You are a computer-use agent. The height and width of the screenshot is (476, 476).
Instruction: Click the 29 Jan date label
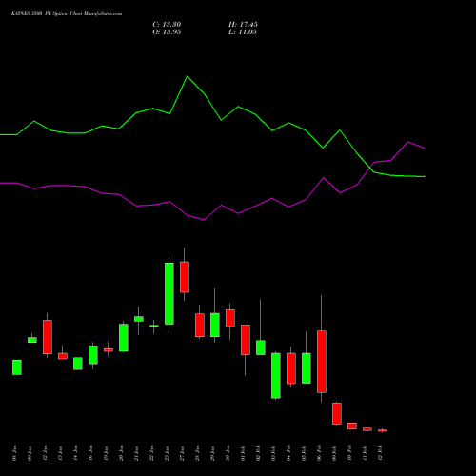[213, 453]
